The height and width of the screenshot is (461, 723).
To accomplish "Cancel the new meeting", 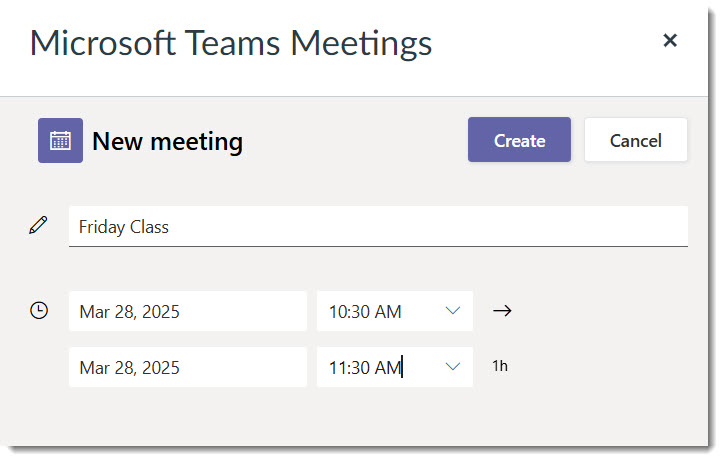I will (636, 140).
